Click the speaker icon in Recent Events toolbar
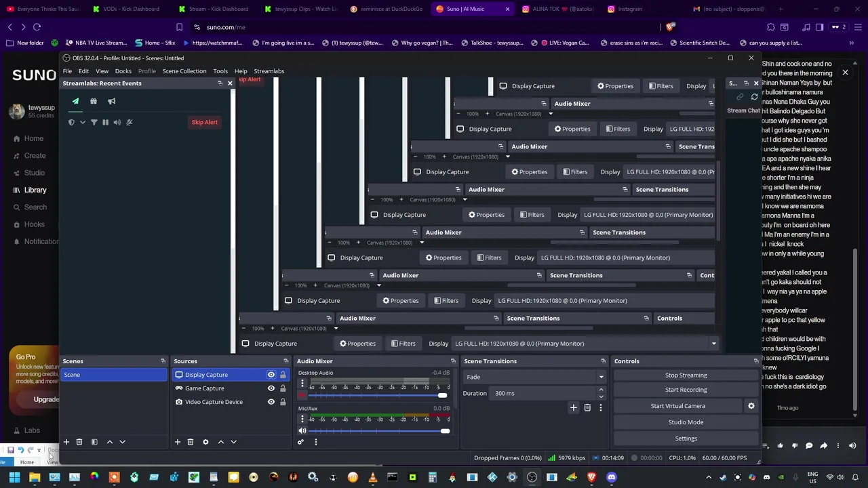The height and width of the screenshot is (488, 868). pyautogui.click(x=117, y=123)
